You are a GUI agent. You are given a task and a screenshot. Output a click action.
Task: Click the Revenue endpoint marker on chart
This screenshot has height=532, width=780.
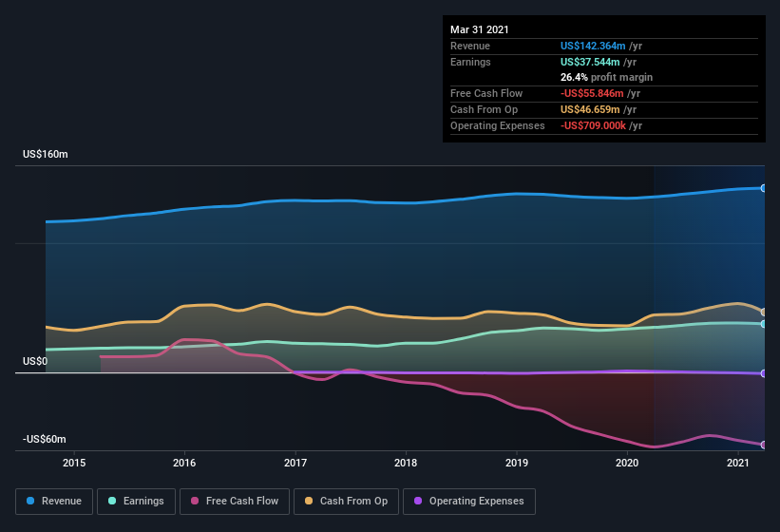point(764,188)
